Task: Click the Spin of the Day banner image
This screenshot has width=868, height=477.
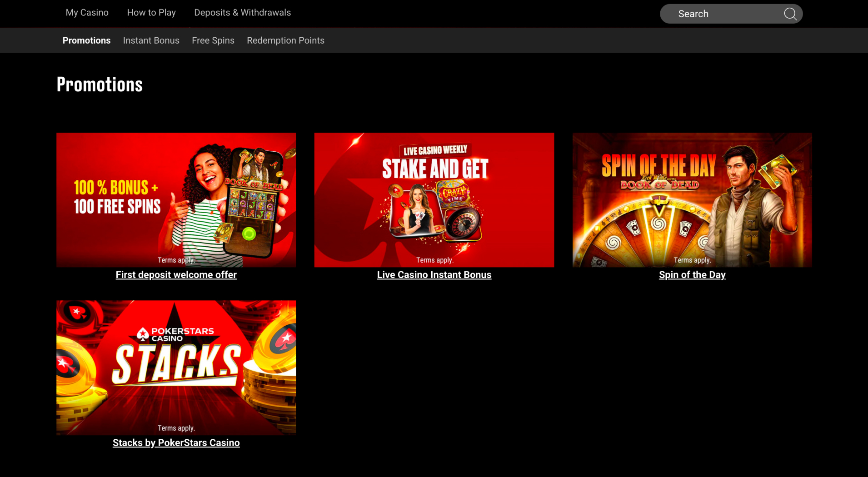Action: pyautogui.click(x=692, y=200)
